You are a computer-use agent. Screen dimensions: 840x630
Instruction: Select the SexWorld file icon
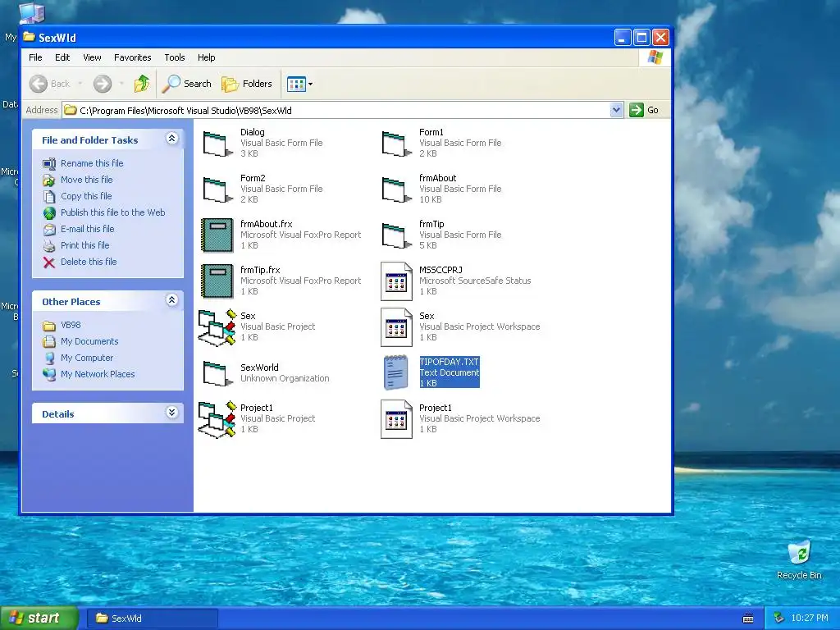pyautogui.click(x=217, y=373)
